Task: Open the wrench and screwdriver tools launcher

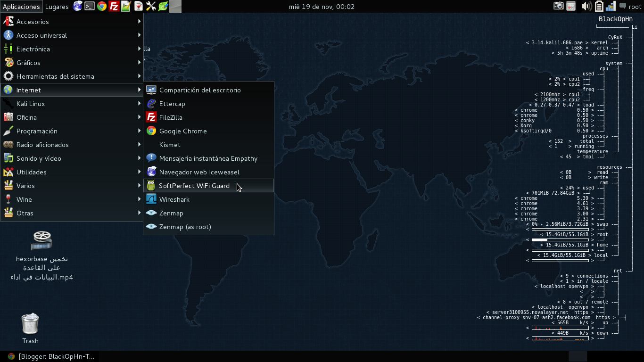Action: [x=151, y=6]
